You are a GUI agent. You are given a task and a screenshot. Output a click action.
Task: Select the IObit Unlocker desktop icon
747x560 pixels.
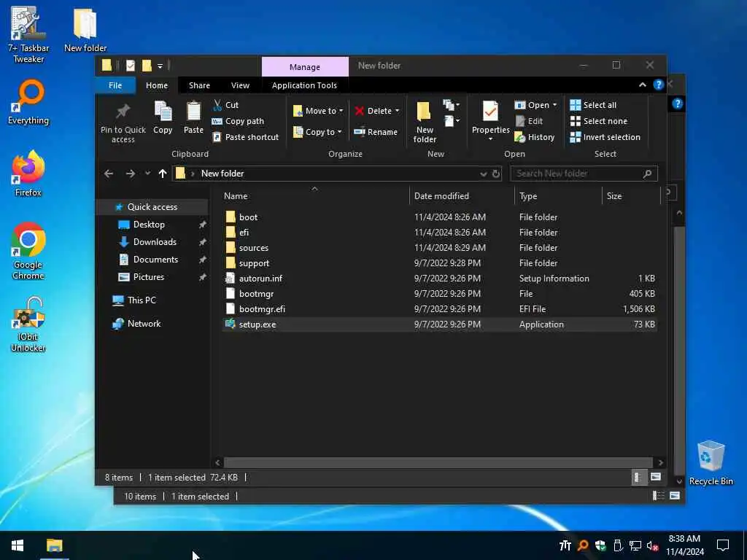click(x=28, y=324)
